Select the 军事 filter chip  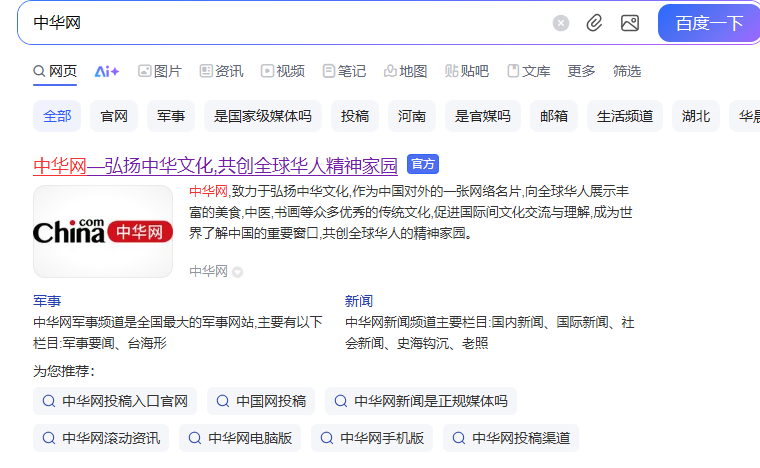pyautogui.click(x=171, y=116)
